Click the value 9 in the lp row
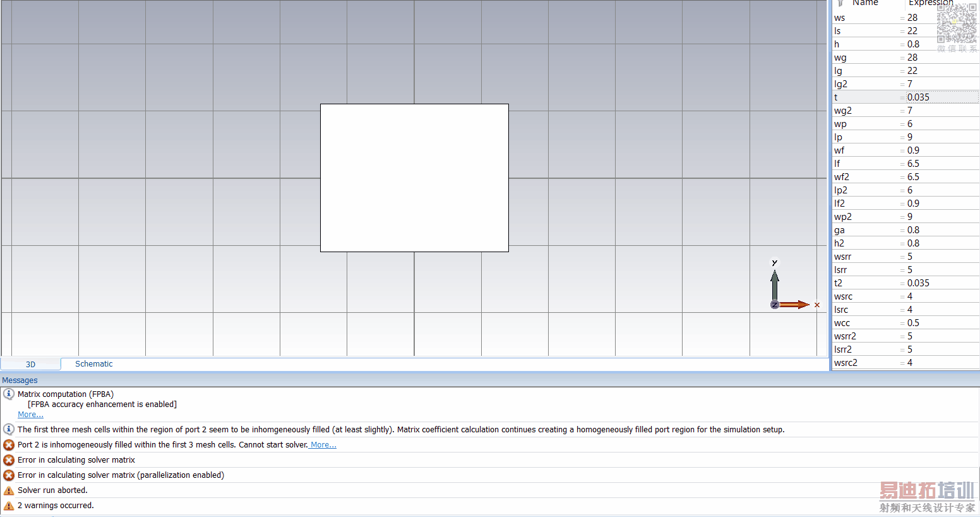 (910, 137)
